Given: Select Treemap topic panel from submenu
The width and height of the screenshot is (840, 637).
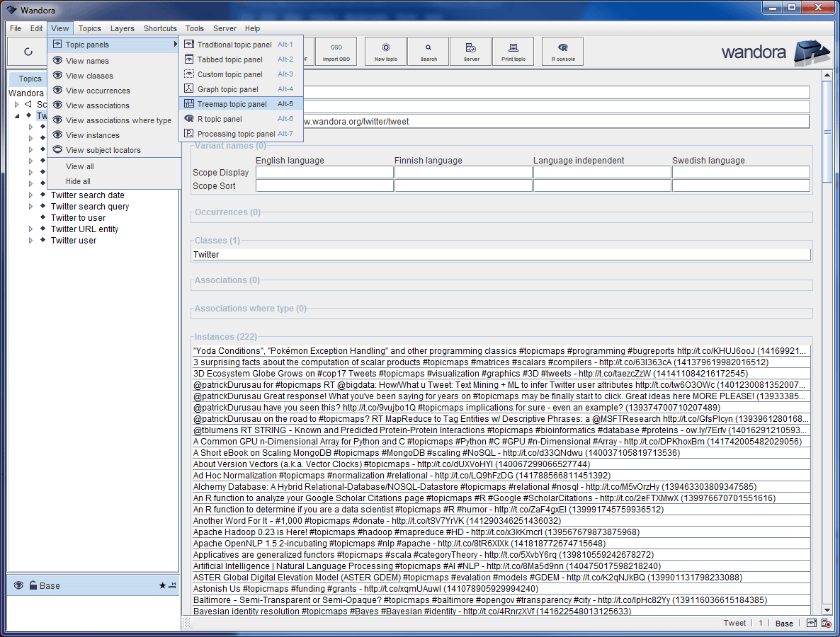Looking at the screenshot, I should (x=232, y=104).
